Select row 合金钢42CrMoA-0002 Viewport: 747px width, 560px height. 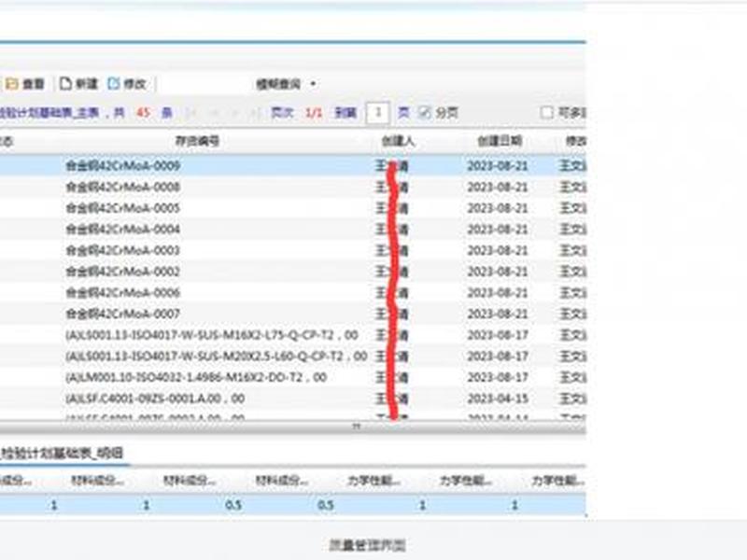[x=293, y=272]
